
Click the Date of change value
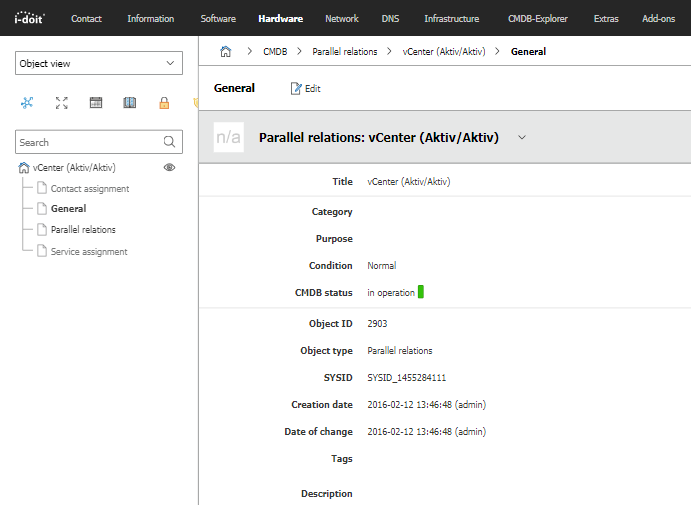(427, 431)
